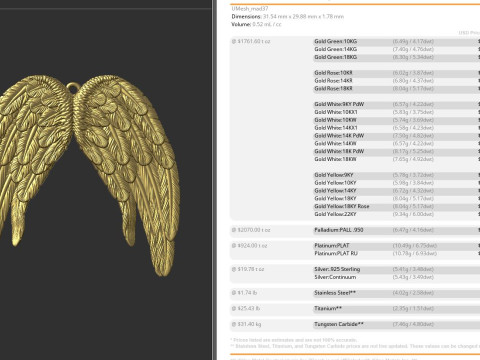This screenshot has width=480, height=360.
Task: Select the platinum price '@ $924.00 t oz'
Action: (249, 245)
